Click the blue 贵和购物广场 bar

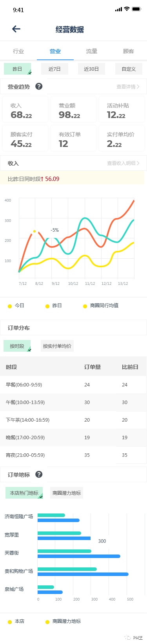[x=83, y=574]
